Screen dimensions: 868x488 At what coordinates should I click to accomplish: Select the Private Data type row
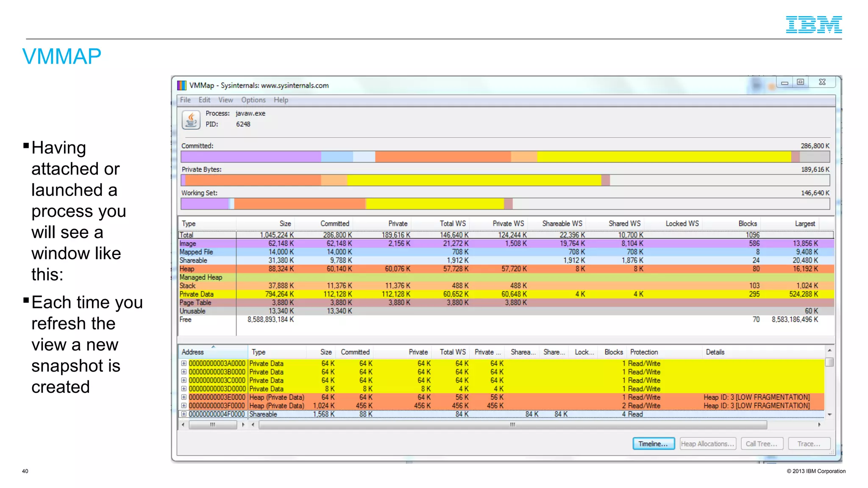point(506,294)
